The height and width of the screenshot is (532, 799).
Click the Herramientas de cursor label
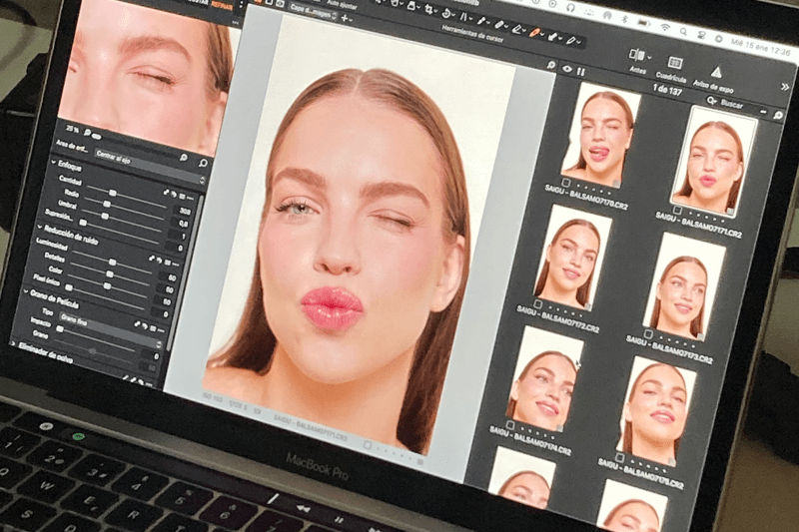pos(473,34)
